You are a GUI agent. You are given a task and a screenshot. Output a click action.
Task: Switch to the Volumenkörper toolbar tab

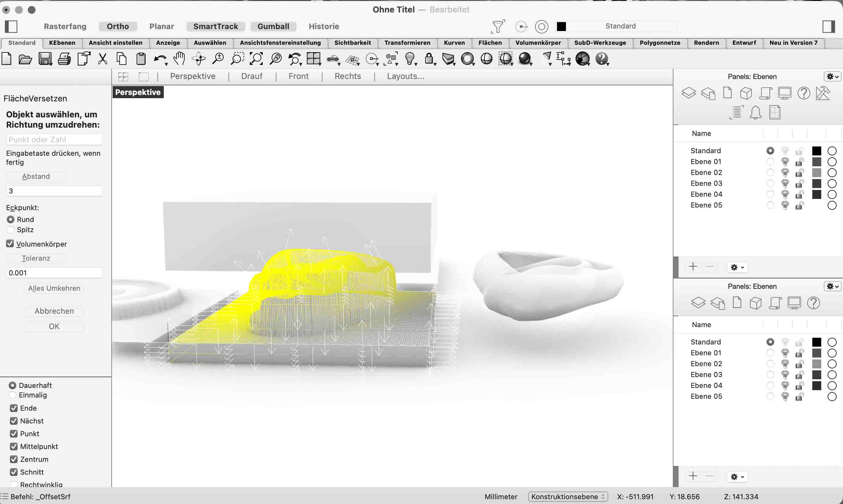pos(538,43)
